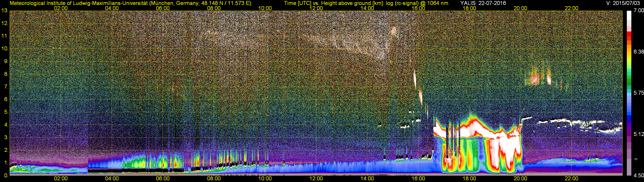Select the 08:00 label on the bottom time axis
Image resolution: width=644 pixels, height=182 pixels.
point(214,179)
